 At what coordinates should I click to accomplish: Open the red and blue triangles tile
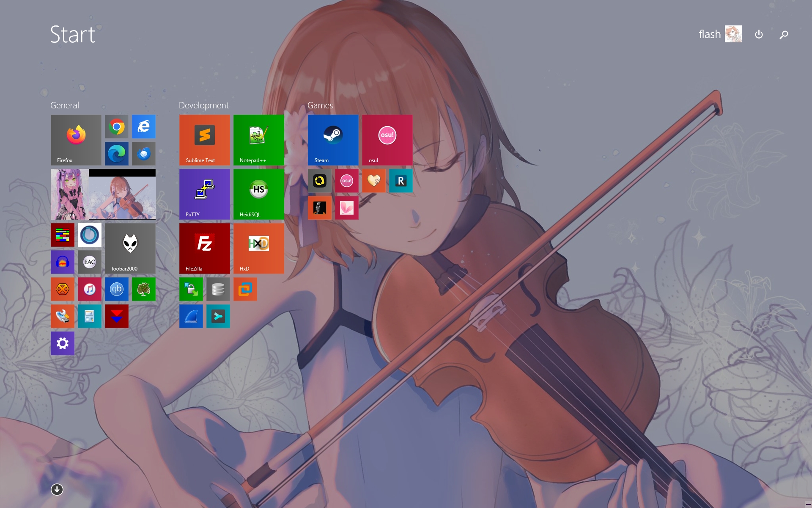coord(117,316)
